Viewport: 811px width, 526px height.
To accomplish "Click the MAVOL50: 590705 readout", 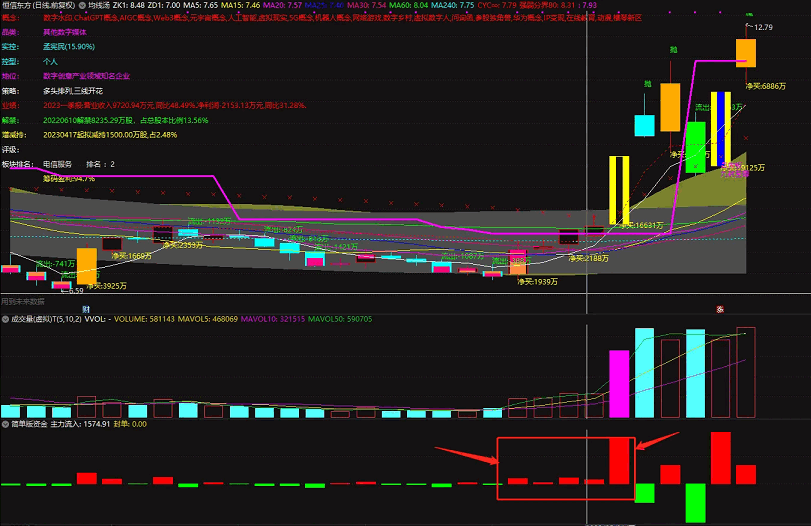I will click(x=340, y=319).
